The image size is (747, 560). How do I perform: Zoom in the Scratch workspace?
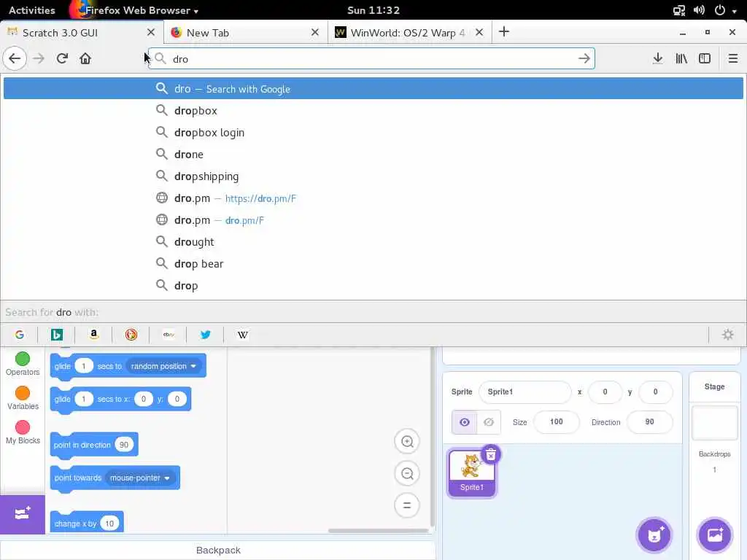click(407, 441)
